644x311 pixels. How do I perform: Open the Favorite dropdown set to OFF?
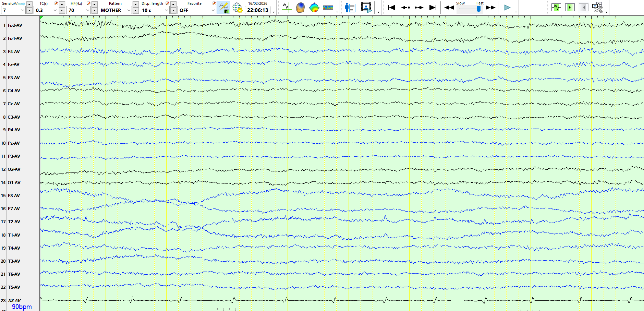click(212, 10)
